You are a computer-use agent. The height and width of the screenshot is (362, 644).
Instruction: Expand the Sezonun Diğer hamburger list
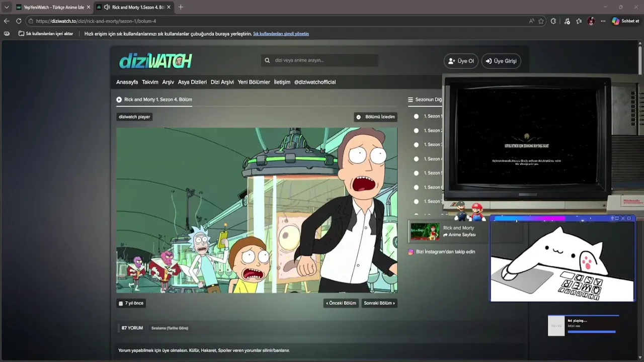pos(411,100)
